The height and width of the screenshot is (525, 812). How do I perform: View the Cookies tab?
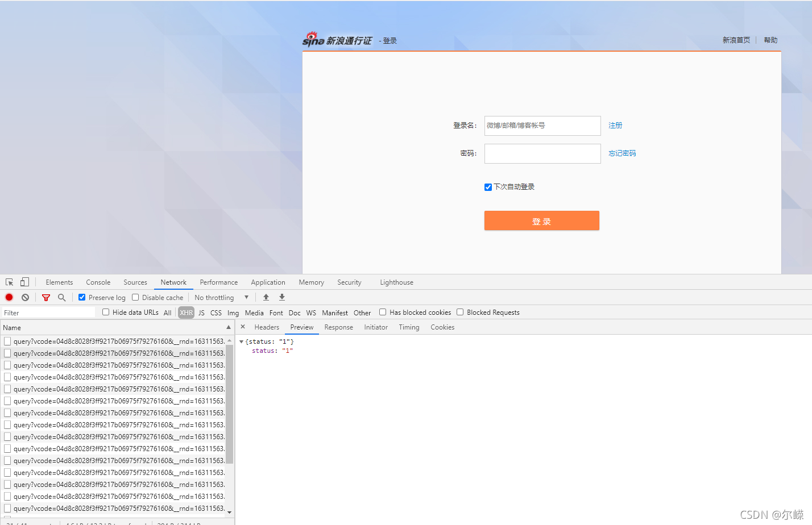[x=442, y=327]
